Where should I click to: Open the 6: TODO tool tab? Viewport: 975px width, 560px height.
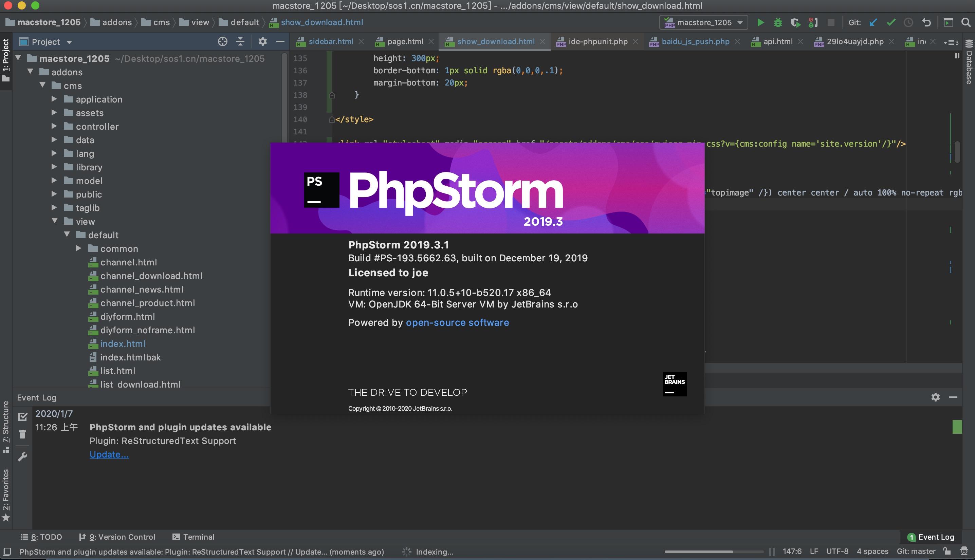pyautogui.click(x=41, y=537)
